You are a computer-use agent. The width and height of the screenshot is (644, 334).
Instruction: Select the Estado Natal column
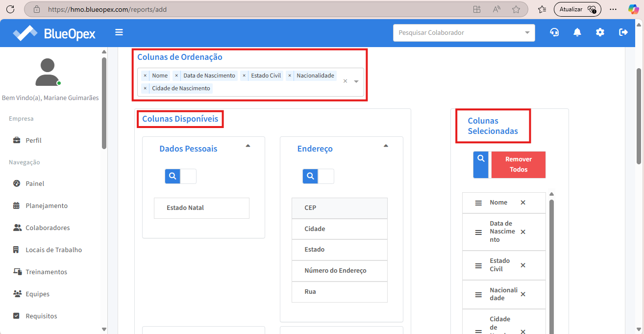click(x=201, y=208)
